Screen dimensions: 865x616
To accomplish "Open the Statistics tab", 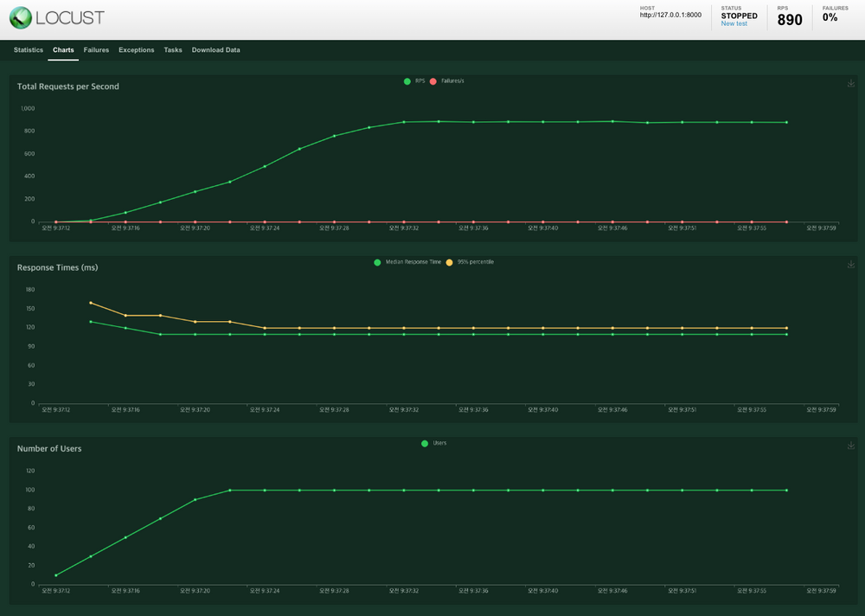I will point(29,50).
